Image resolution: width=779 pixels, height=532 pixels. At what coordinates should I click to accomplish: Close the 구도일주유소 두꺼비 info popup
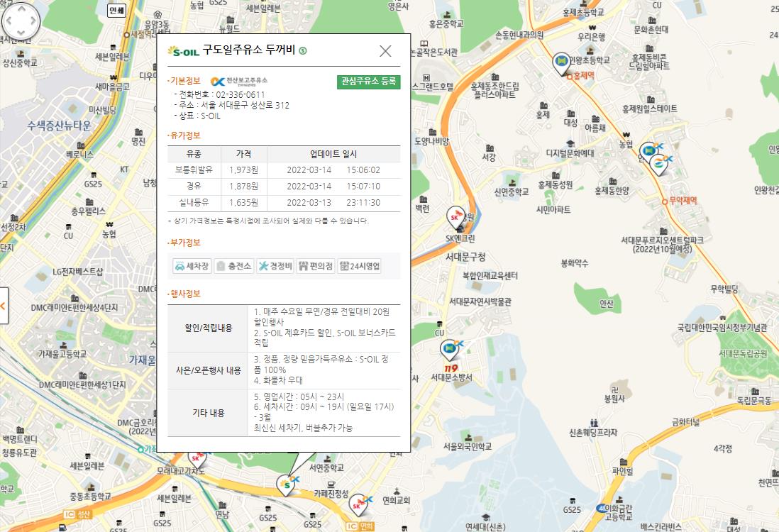[385, 50]
